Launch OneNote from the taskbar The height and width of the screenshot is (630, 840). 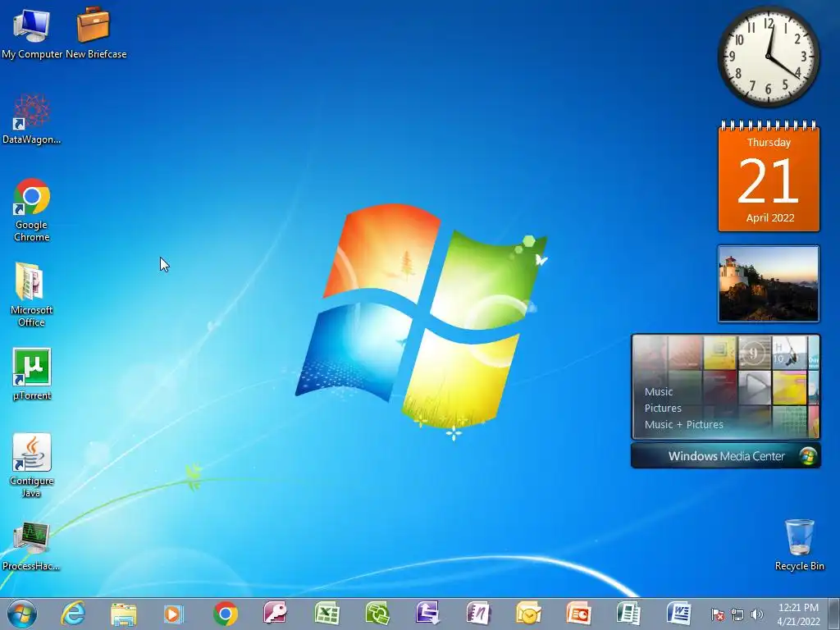pyautogui.click(x=478, y=614)
